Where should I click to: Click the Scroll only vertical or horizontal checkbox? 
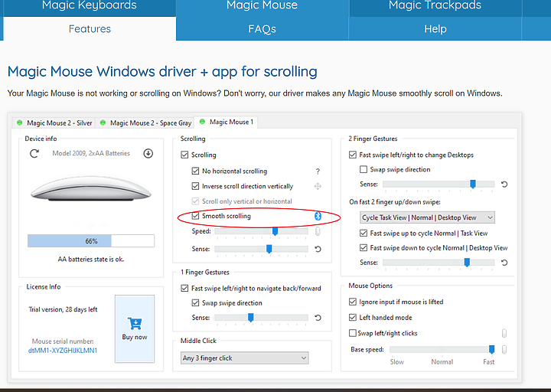(x=195, y=201)
